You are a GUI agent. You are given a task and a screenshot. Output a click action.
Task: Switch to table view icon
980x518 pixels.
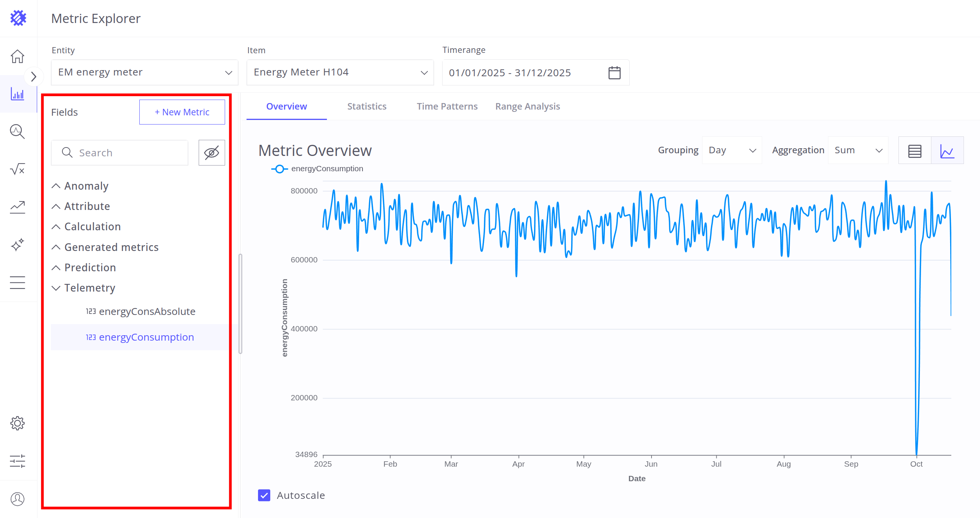[x=915, y=151]
